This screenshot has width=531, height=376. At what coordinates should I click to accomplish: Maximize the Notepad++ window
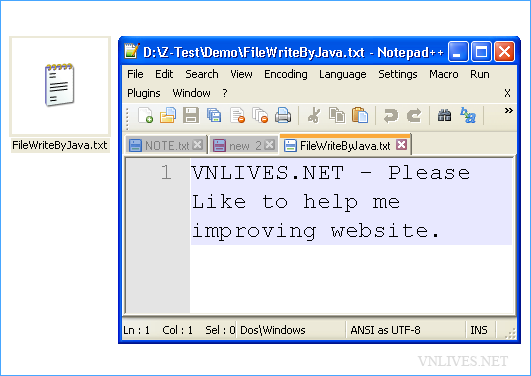(x=481, y=51)
